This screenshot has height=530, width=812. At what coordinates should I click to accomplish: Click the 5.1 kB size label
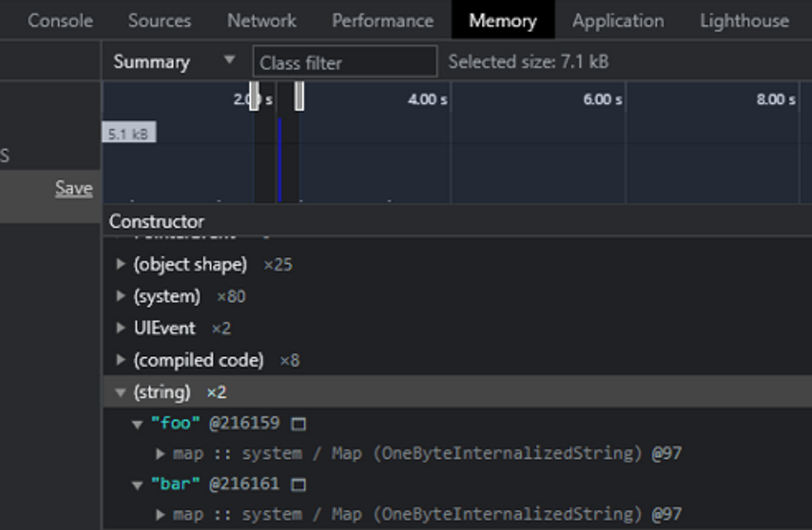[x=129, y=132]
